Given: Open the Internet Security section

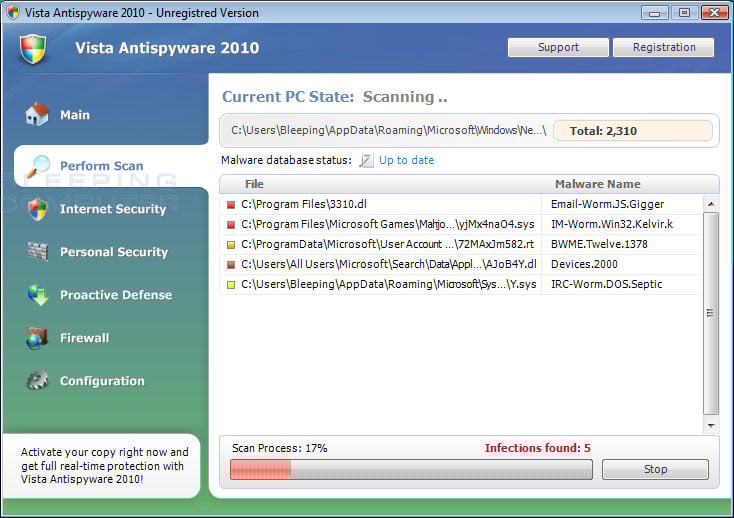Looking at the screenshot, I should coord(113,209).
